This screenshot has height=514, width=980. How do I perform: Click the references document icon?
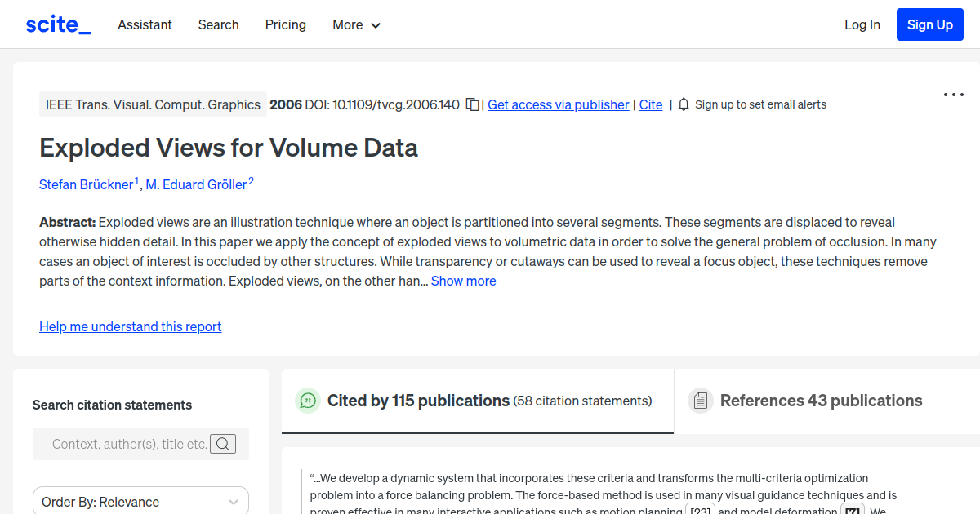point(700,400)
